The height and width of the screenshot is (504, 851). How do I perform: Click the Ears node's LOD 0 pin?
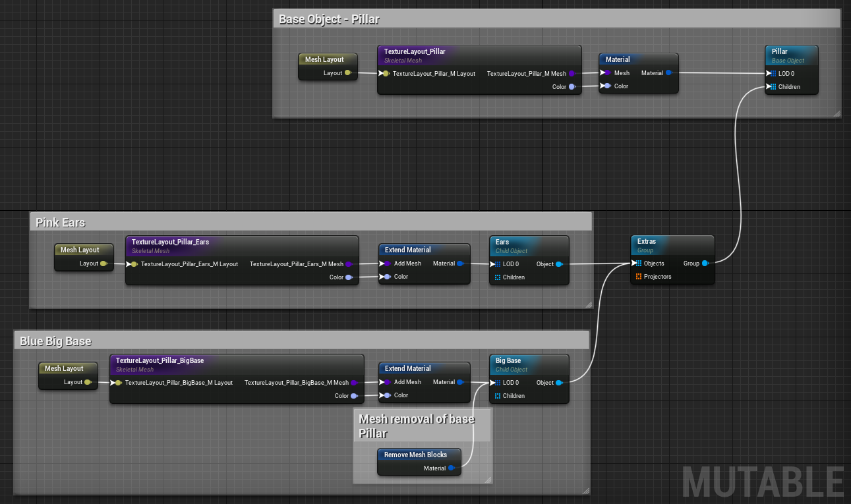pyautogui.click(x=497, y=264)
